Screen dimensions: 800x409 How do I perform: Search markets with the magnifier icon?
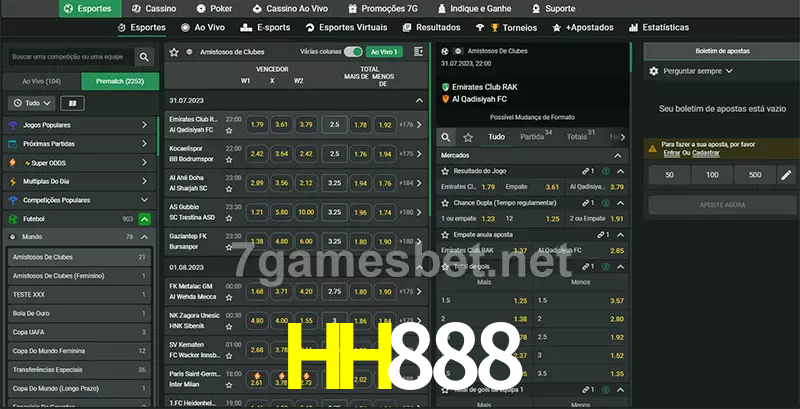[446, 137]
